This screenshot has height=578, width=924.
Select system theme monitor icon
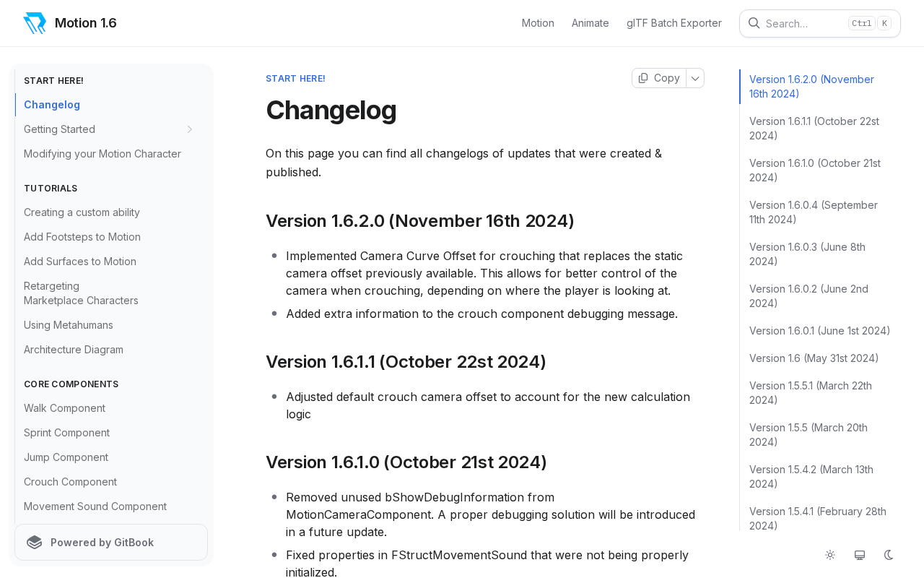point(860,555)
